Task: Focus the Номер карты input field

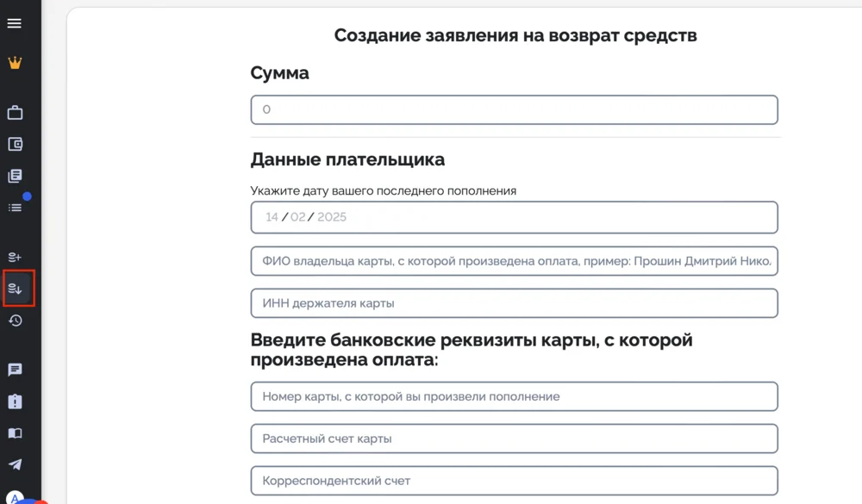Action: (x=514, y=395)
